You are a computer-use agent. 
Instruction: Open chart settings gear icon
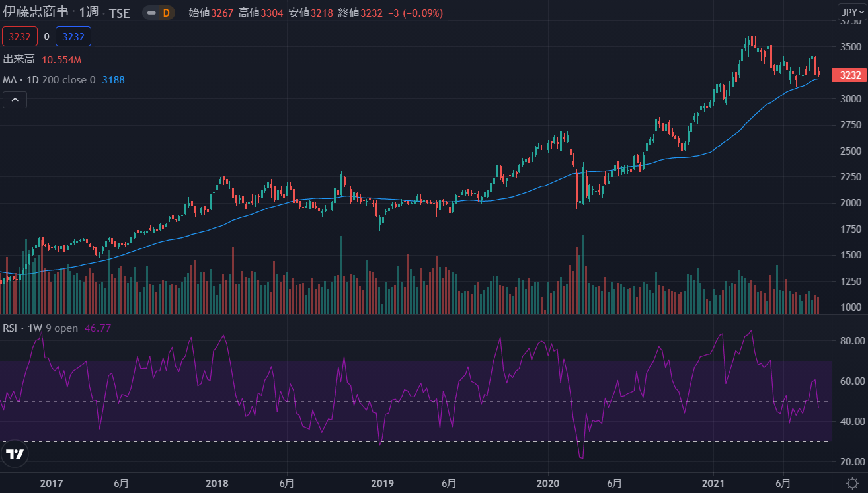coord(852,483)
